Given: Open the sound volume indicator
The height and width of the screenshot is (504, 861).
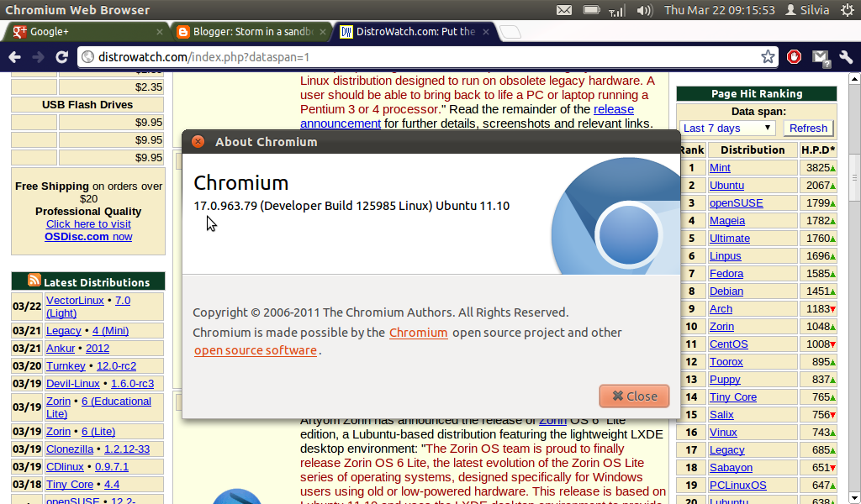Looking at the screenshot, I should tap(645, 10).
